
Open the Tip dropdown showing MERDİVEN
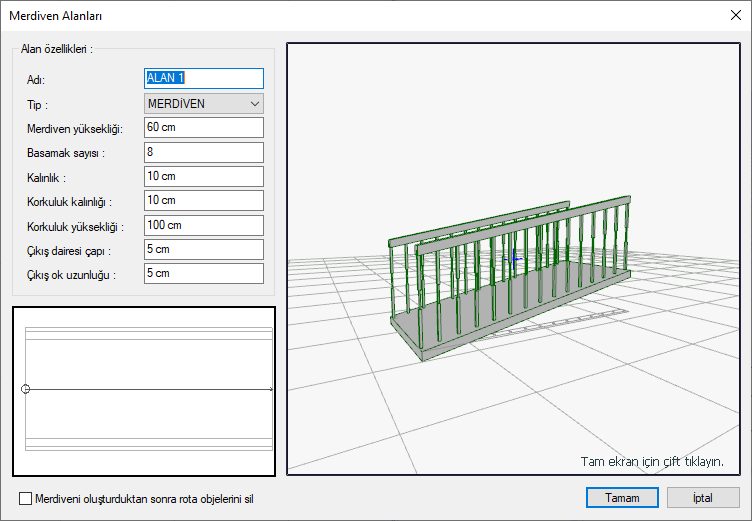coord(203,103)
